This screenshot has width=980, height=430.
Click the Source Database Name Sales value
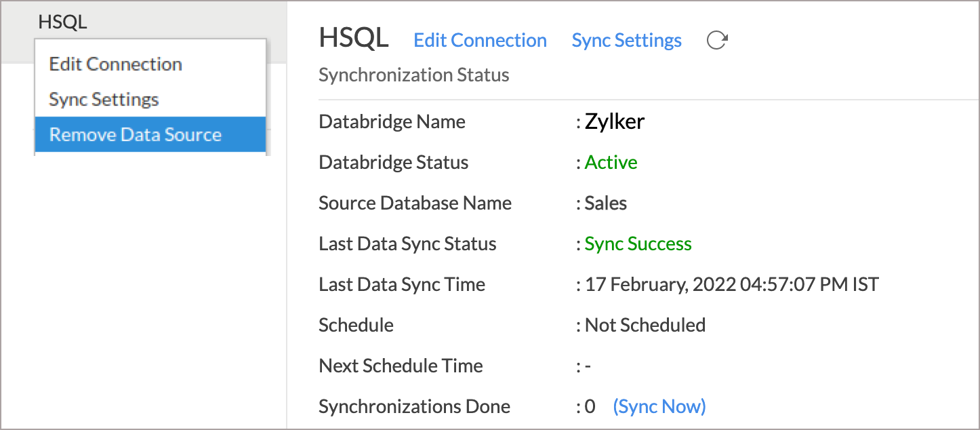605,203
